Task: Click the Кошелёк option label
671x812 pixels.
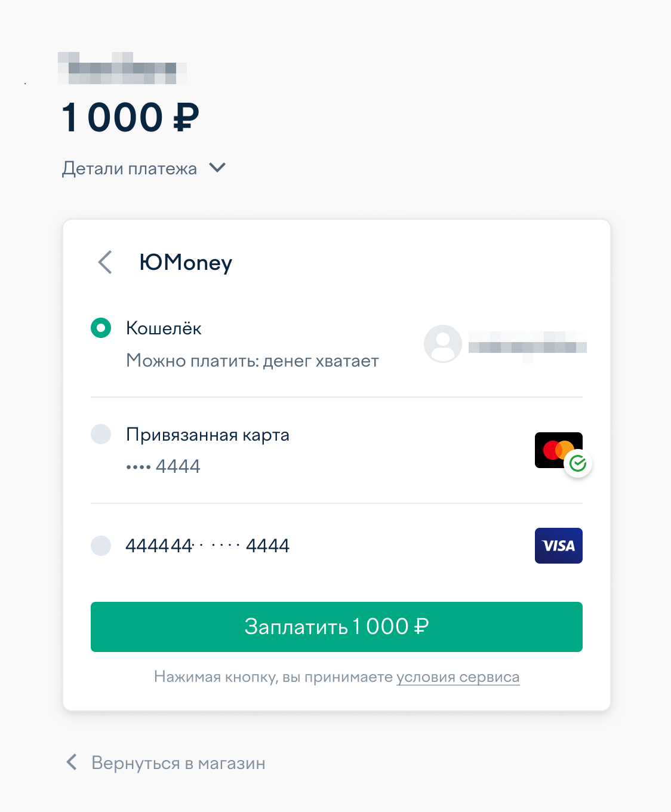Action: 164,328
